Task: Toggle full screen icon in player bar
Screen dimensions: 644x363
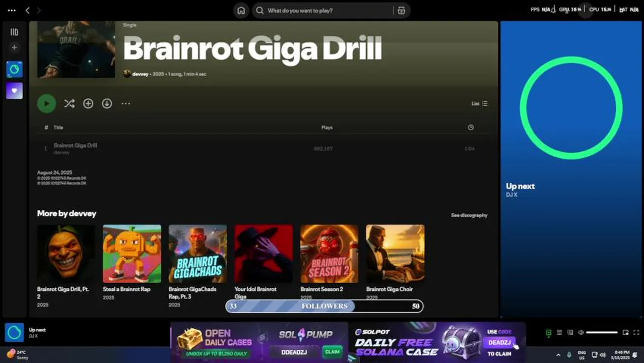Action: point(636,333)
